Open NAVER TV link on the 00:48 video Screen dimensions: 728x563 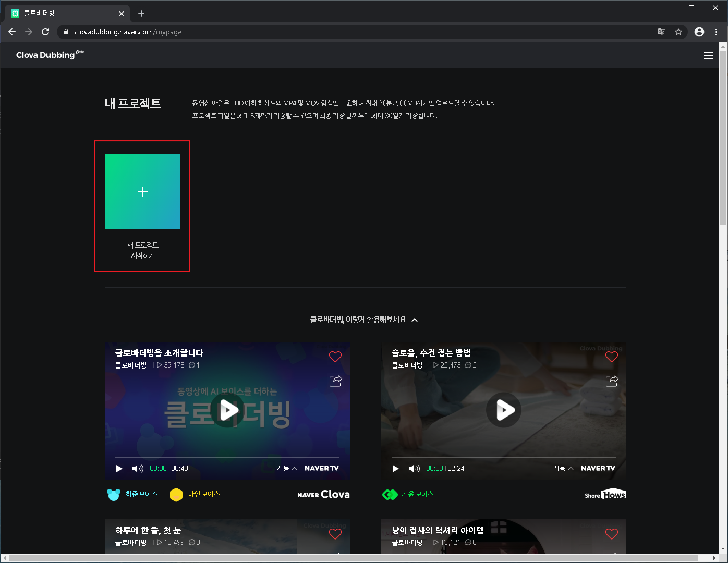(322, 468)
